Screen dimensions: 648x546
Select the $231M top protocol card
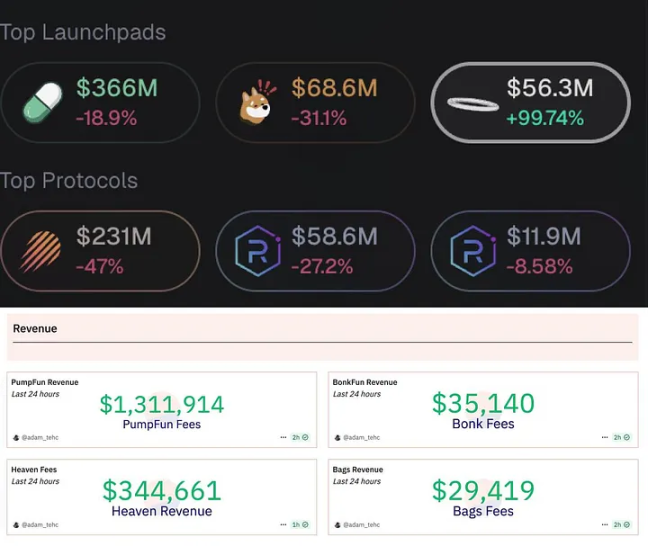tap(100, 251)
